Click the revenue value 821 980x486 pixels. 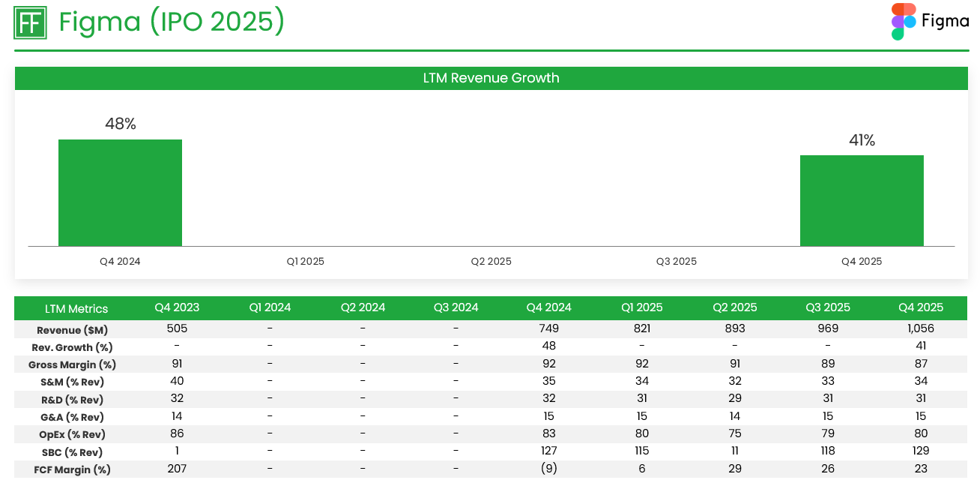(642, 328)
